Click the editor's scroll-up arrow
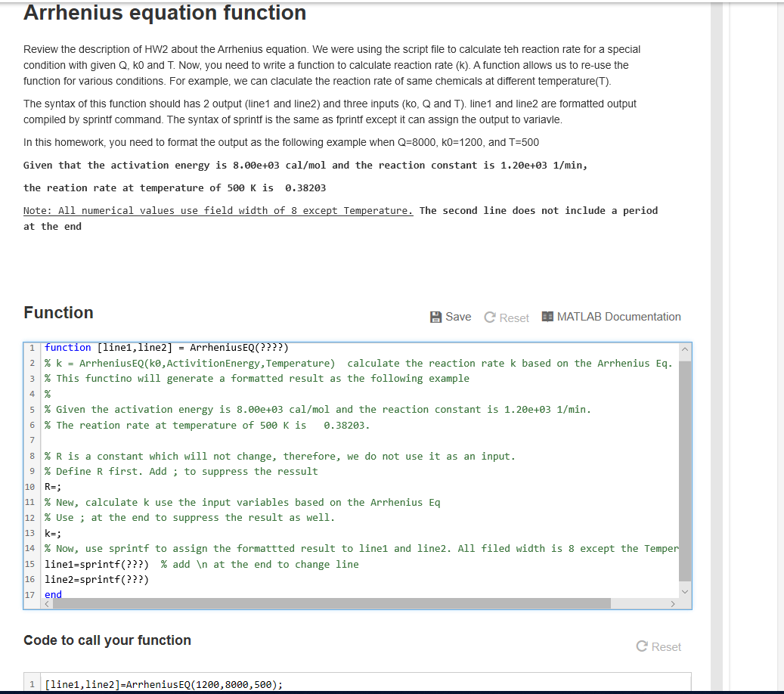Screen dimensions: 784x694 (x=684, y=349)
